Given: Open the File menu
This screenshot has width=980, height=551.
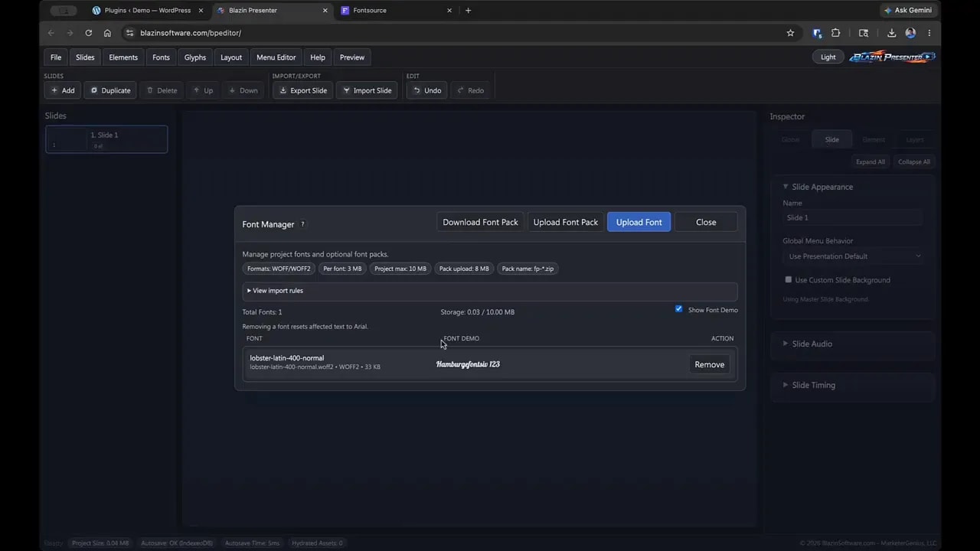Looking at the screenshot, I should click(x=56, y=57).
